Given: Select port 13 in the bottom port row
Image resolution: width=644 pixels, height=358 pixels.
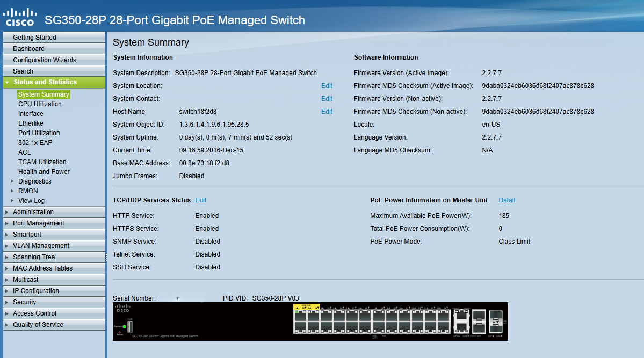Looking at the screenshot, I should click(301, 327).
